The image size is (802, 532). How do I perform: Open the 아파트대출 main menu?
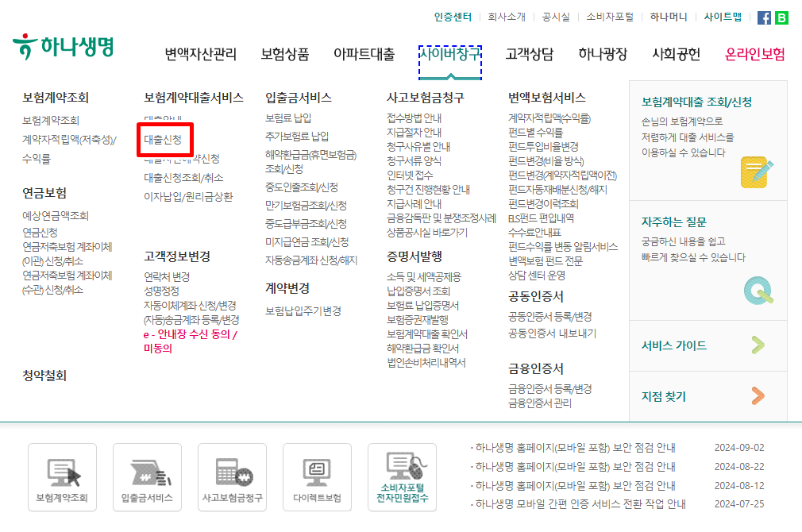click(x=364, y=54)
